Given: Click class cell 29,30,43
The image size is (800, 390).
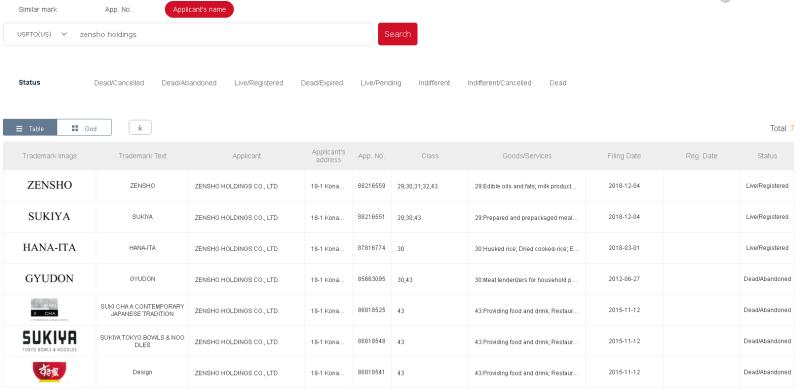Looking at the screenshot, I should [x=410, y=217].
